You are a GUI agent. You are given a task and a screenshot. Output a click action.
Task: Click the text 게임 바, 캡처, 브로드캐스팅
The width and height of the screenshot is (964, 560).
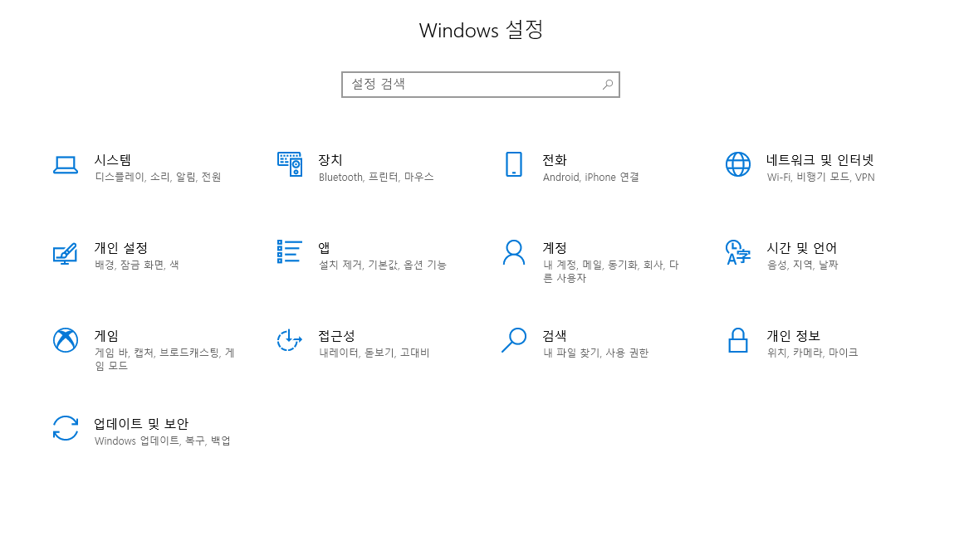(158, 353)
